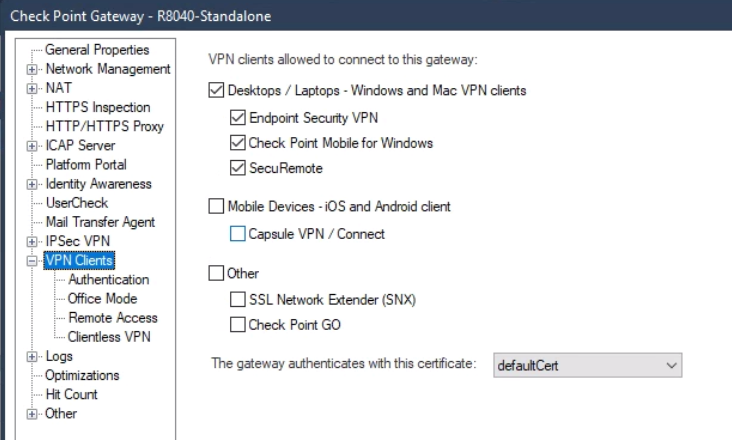Expand the NAT tree node

(32, 89)
